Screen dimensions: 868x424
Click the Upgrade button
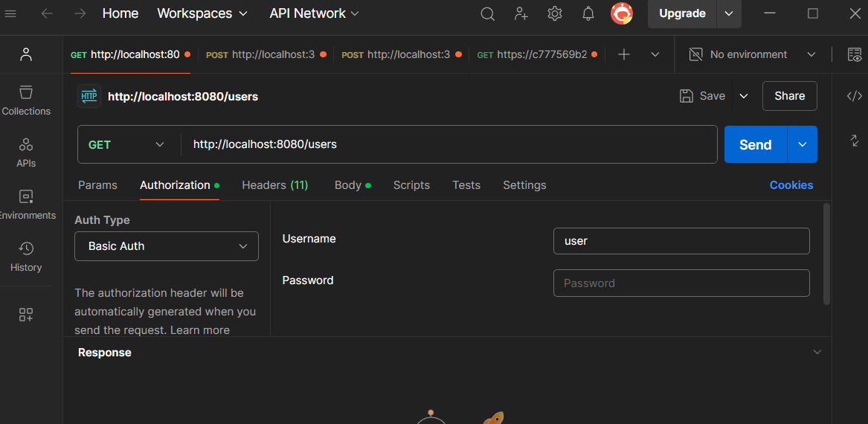coord(682,14)
